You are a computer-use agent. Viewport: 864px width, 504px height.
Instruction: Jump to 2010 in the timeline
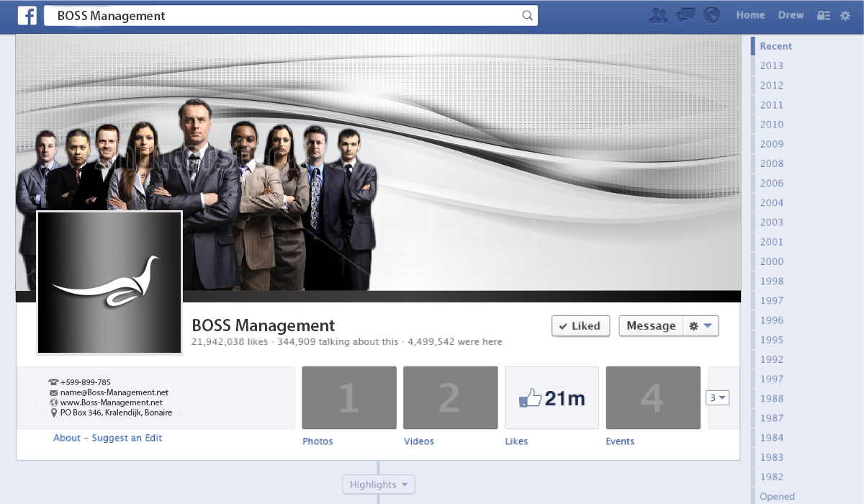[771, 125]
